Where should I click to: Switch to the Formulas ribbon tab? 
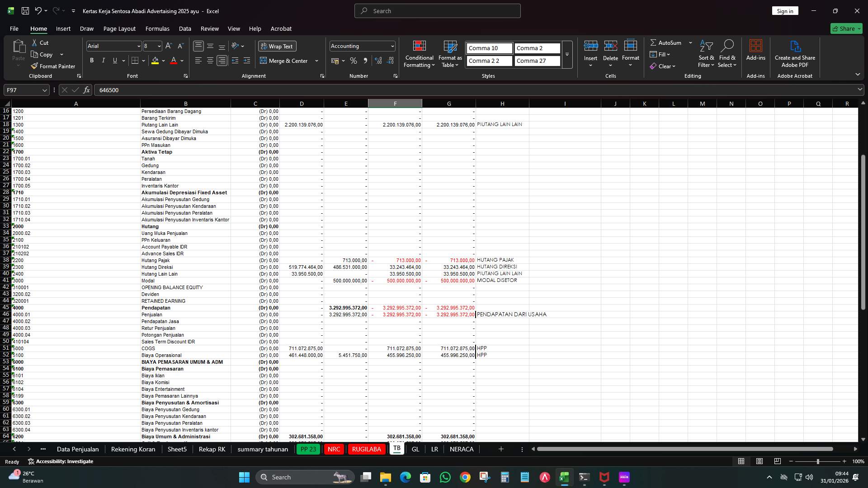(157, 28)
